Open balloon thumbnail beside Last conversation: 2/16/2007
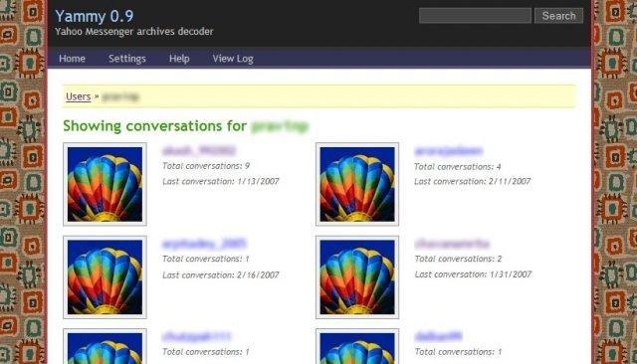This screenshot has height=364, width=637. point(105,277)
